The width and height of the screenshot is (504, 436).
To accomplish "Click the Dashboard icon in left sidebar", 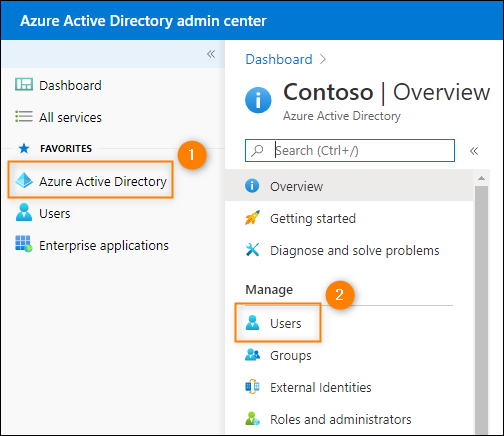I will 24,85.
